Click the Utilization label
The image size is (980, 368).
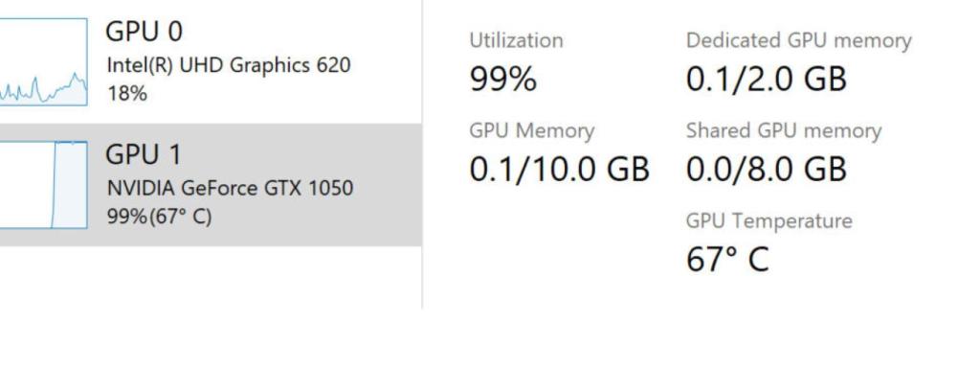point(516,40)
